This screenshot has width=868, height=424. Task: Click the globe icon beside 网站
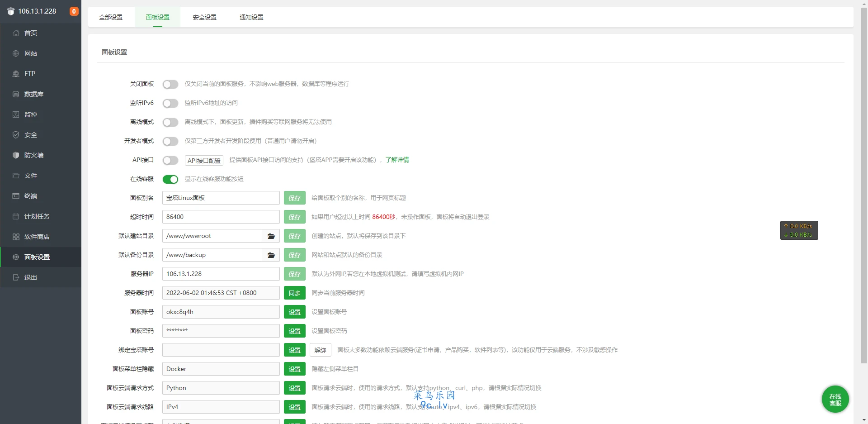(16, 53)
